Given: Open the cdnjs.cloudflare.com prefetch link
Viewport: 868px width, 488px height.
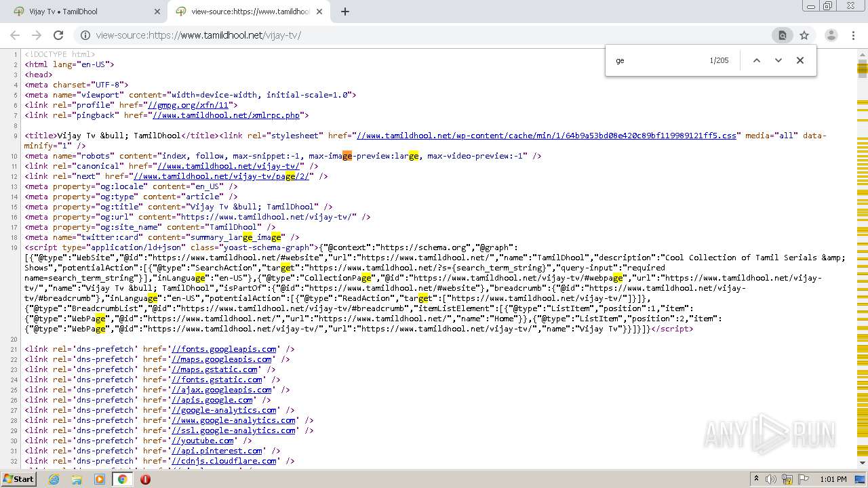Looking at the screenshot, I should point(224,461).
